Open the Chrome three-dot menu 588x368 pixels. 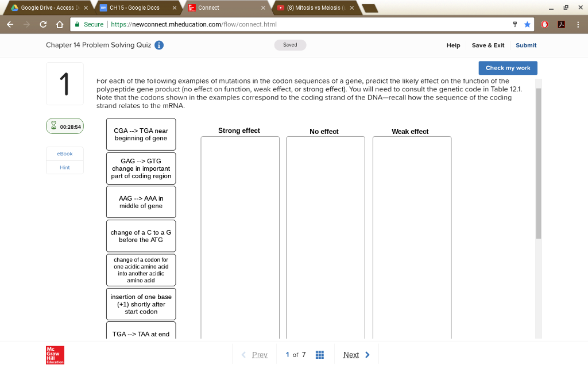[x=578, y=24]
